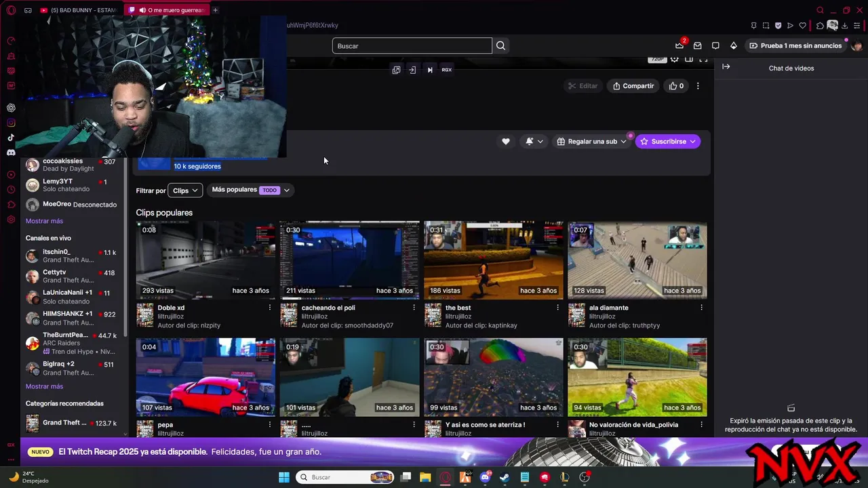Screen dimensions: 868x488
Task: Open Windows Start menu
Action: click(x=284, y=477)
